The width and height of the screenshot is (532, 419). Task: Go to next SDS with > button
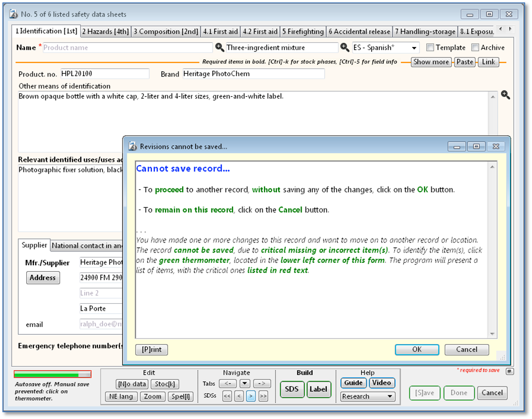pos(251,396)
